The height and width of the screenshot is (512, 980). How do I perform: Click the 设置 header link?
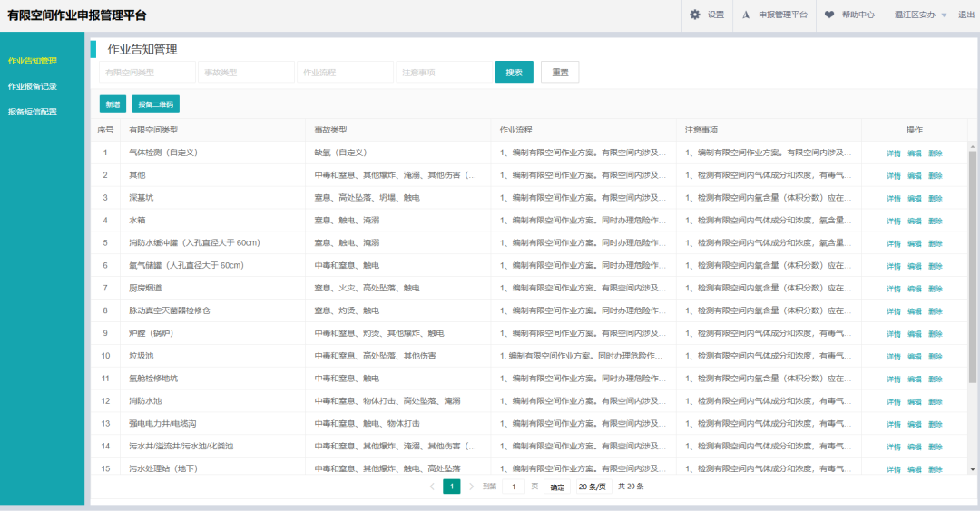click(x=716, y=15)
